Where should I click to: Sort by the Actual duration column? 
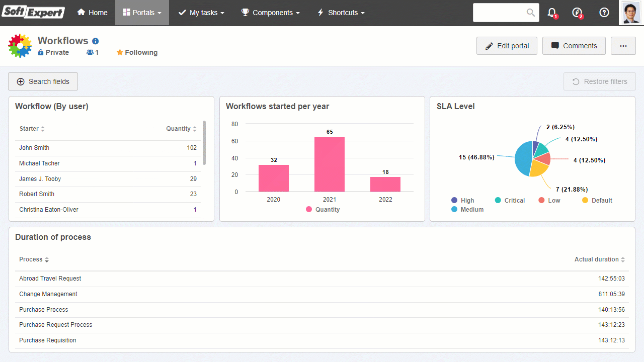click(600, 259)
